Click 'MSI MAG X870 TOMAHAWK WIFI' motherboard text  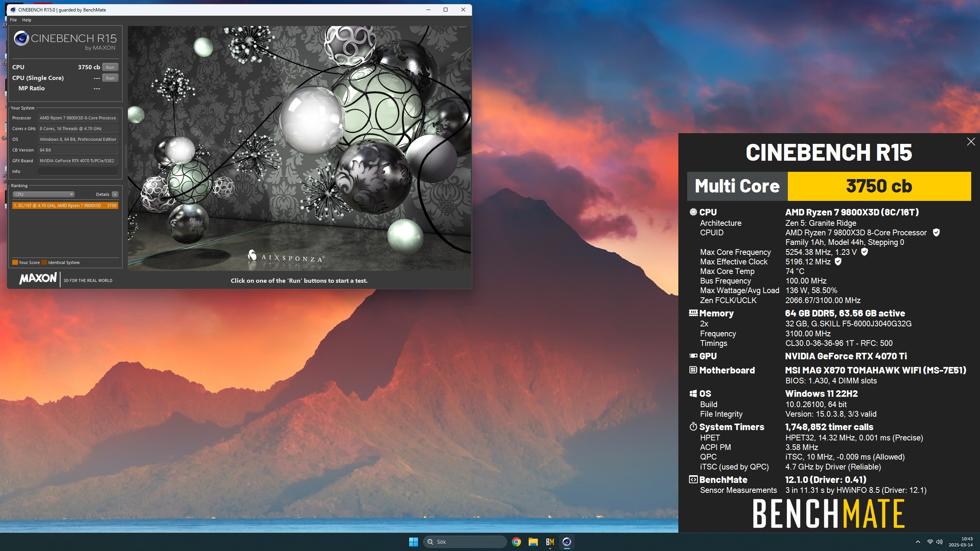point(876,370)
